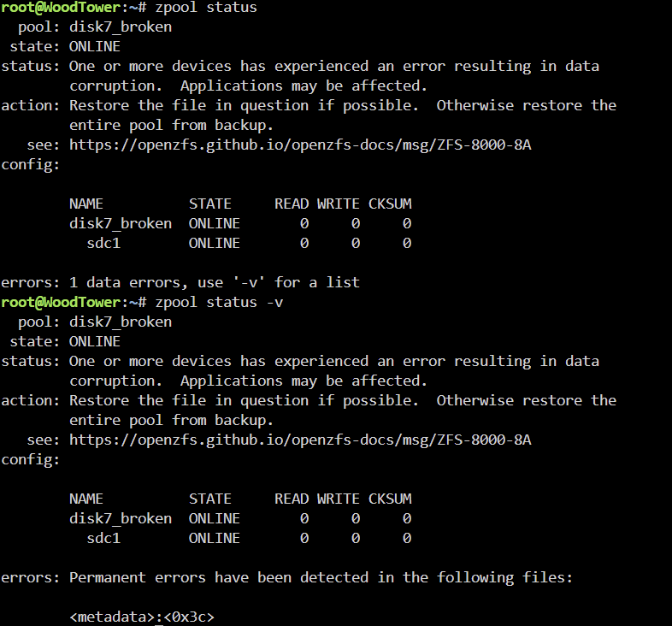The height and width of the screenshot is (626, 672).
Task: Click the CKSUM header in second table
Action: pos(390,499)
